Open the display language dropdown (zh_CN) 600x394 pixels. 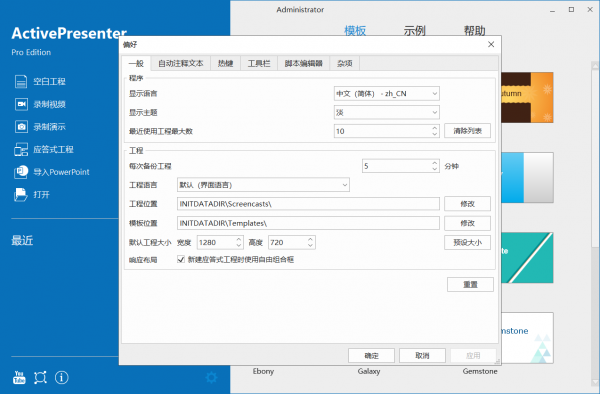pyautogui.click(x=386, y=93)
